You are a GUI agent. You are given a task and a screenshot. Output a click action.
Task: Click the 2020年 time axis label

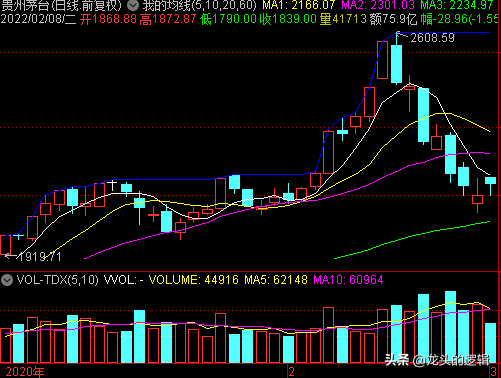click(25, 372)
